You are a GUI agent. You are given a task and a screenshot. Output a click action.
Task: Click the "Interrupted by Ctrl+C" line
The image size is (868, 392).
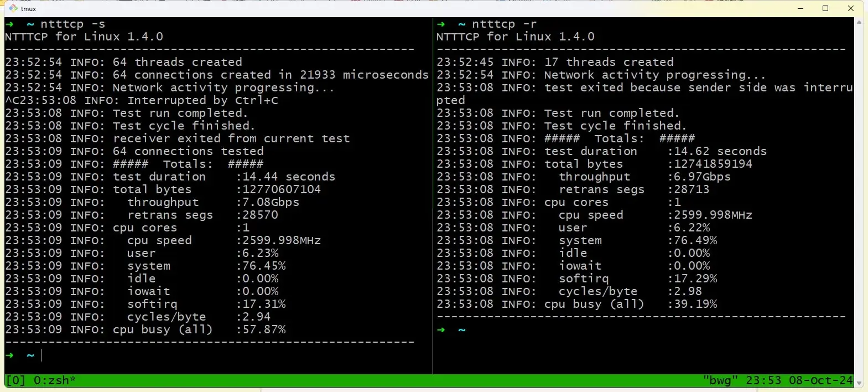coord(202,100)
